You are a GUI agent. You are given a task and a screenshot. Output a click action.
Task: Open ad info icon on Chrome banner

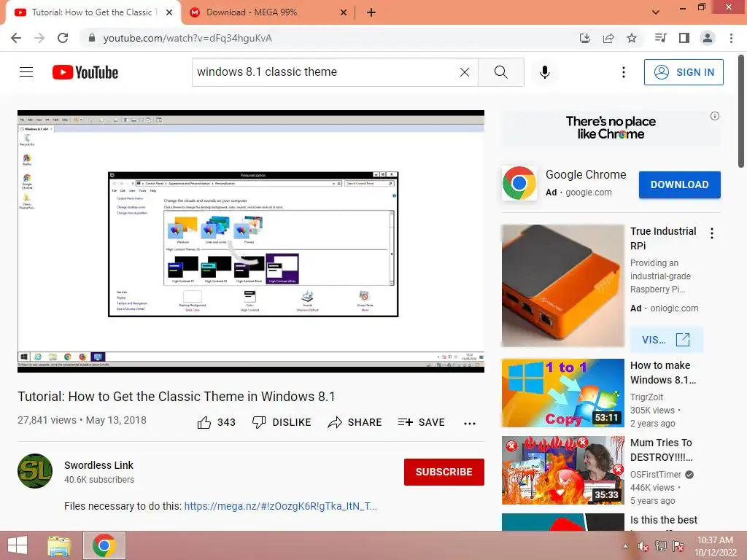coord(715,116)
